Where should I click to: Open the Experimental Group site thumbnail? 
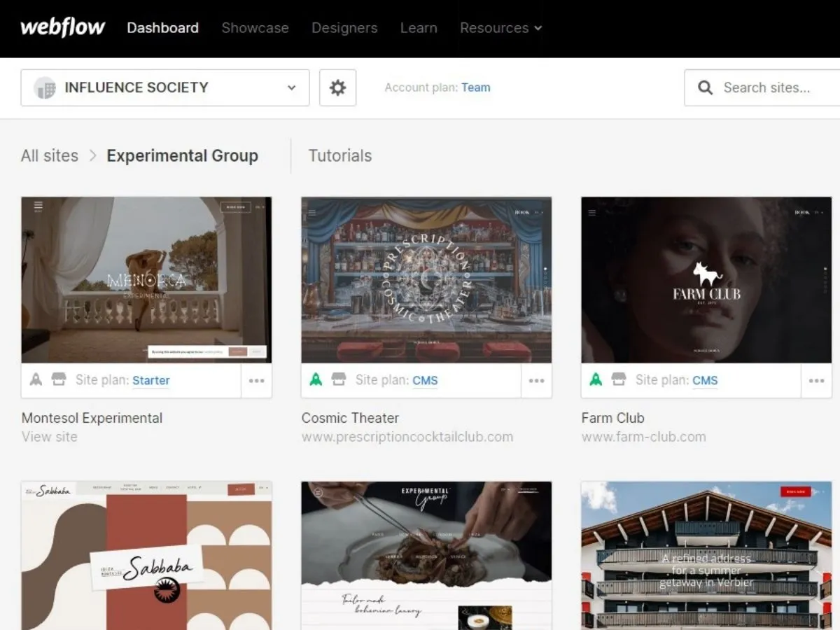coord(426,556)
